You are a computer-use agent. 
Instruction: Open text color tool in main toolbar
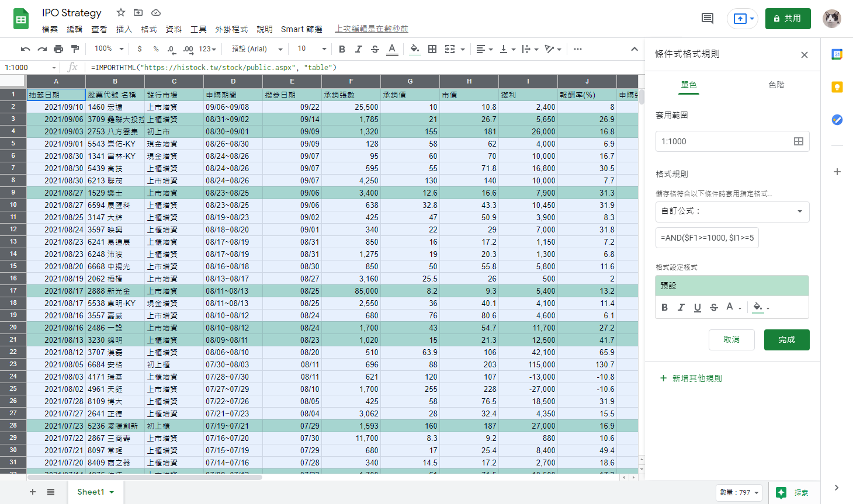(x=392, y=49)
